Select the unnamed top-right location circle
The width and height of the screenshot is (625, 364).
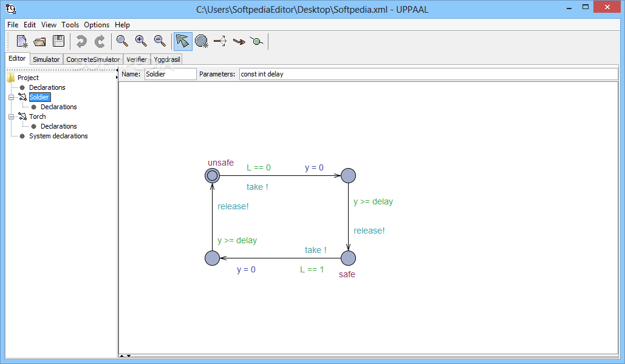click(x=348, y=175)
